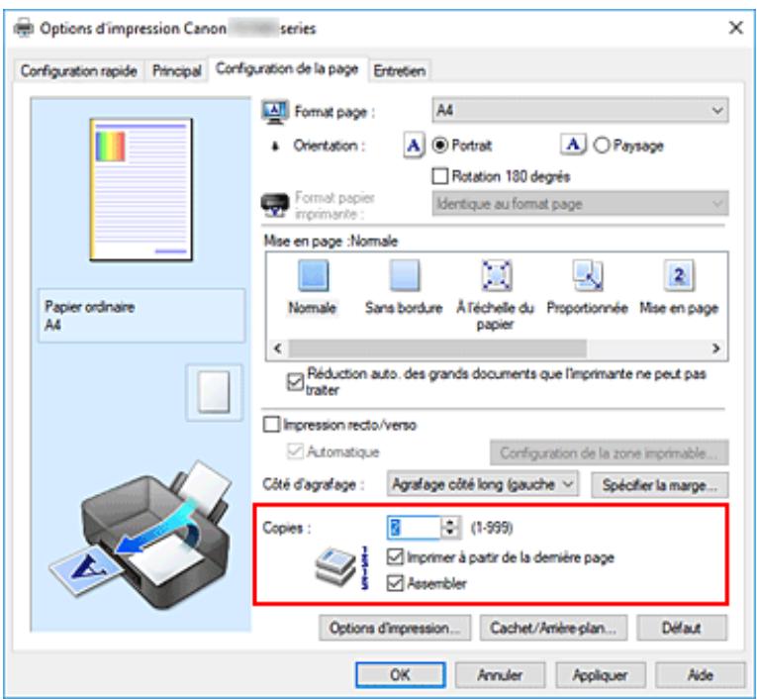The height and width of the screenshot is (700, 757).
Task: Open the Configuration de la page tab
Action: click(x=287, y=68)
